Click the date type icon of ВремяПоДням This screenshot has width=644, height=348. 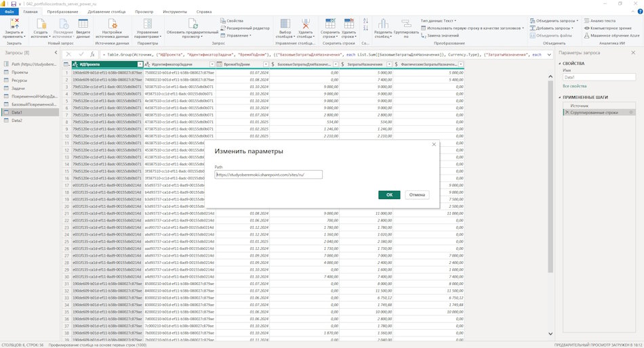[220, 64]
